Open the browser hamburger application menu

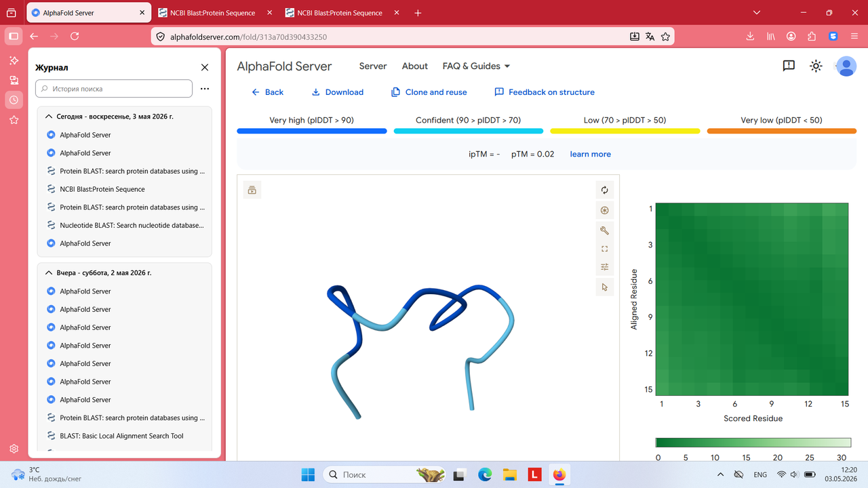click(854, 37)
